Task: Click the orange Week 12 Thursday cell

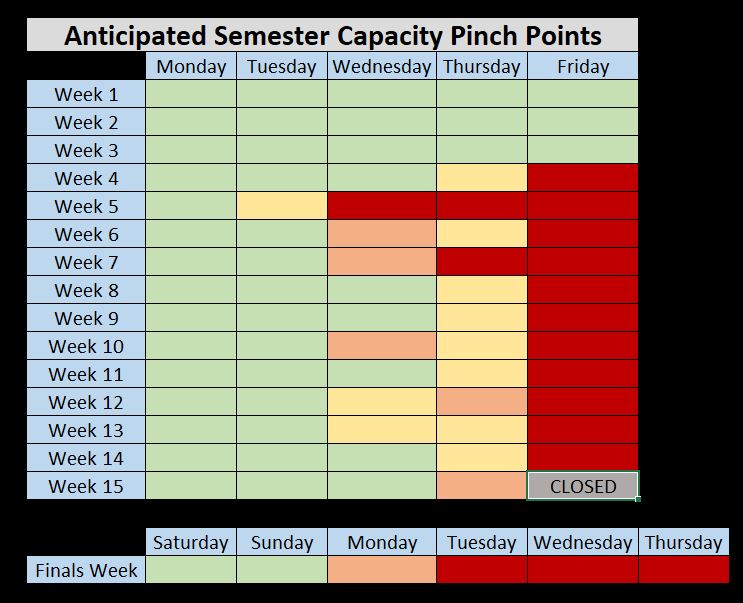Action: [482, 402]
